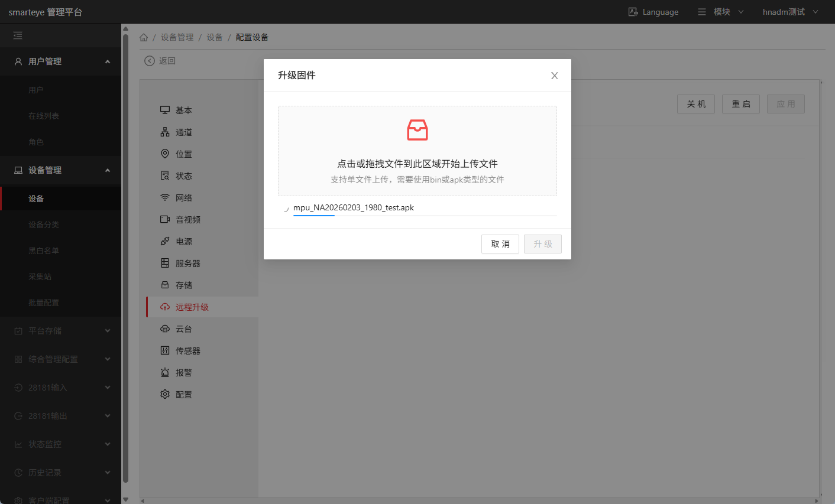Select the 云台 PTZ section

coord(183,329)
